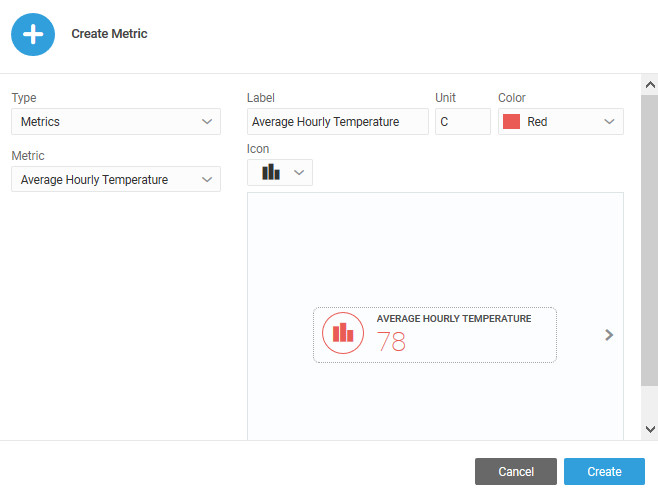Open the Icon picker dropdown
This screenshot has width=658, height=497.
click(x=280, y=172)
